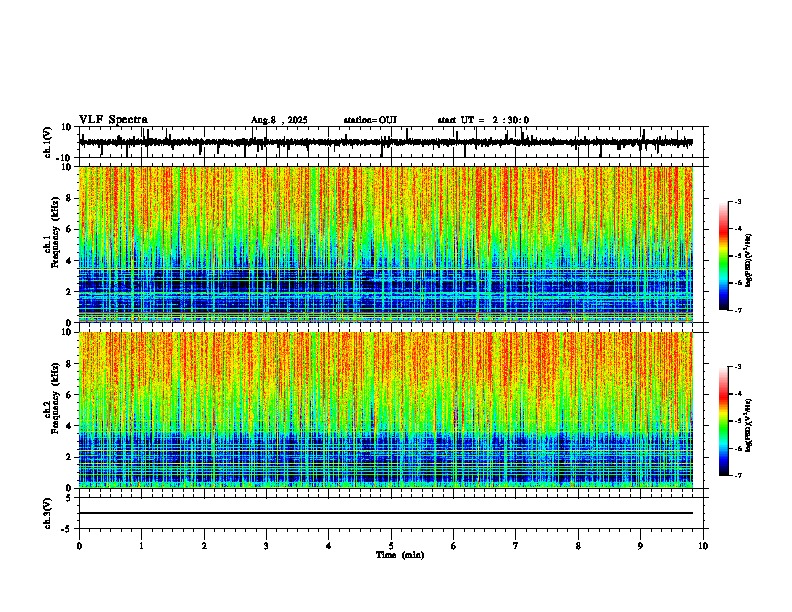Image resolution: width=792 pixels, height=612 pixels.
Task: Click the time axis tick label "7"
Action: [x=516, y=545]
